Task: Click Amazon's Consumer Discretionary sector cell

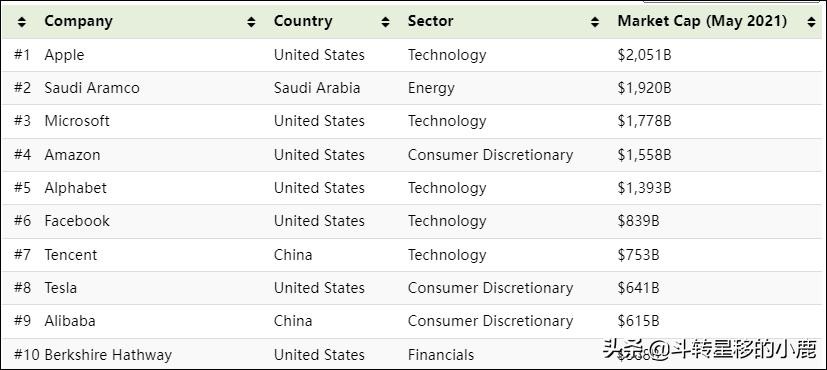Action: click(490, 155)
